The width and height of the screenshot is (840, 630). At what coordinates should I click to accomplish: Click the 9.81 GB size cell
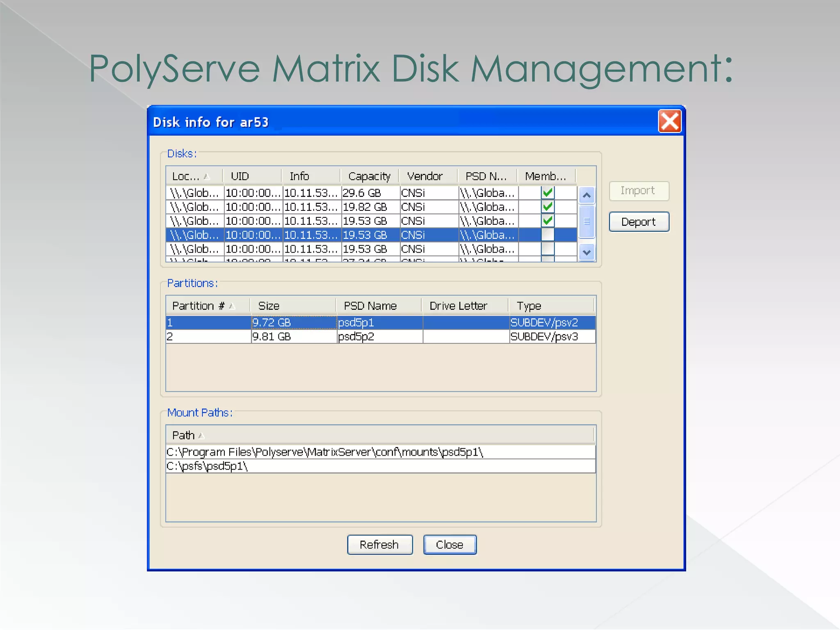(294, 336)
